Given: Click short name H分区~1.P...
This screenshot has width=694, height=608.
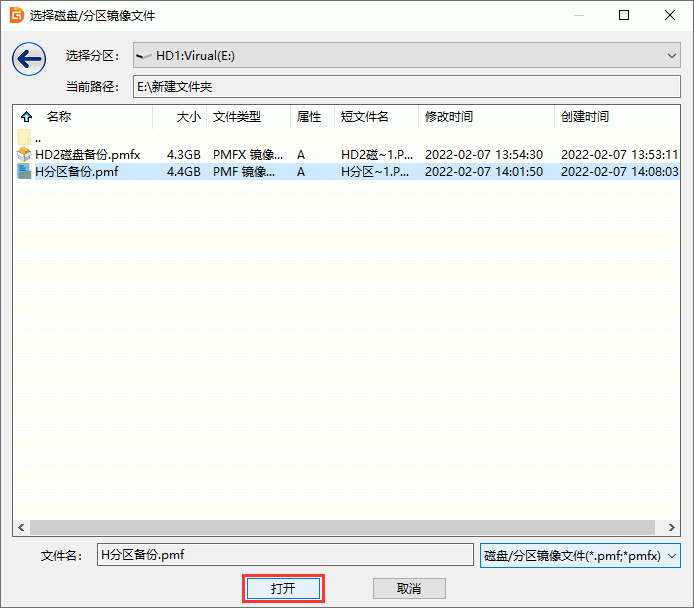Looking at the screenshot, I should [375, 172].
